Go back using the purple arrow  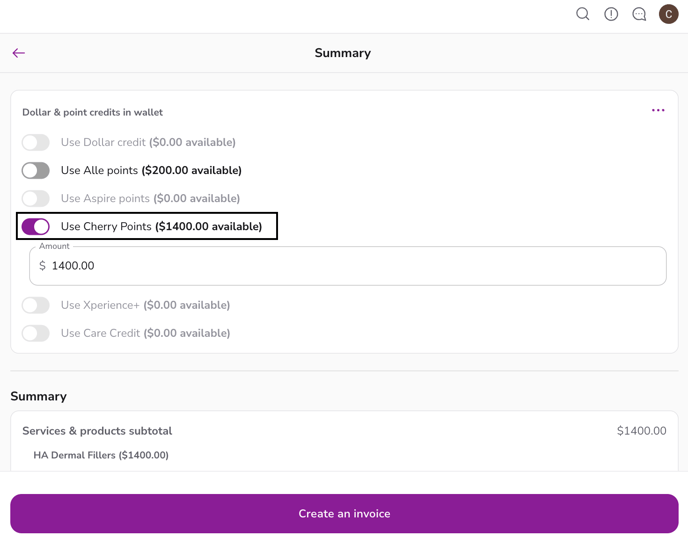(19, 53)
